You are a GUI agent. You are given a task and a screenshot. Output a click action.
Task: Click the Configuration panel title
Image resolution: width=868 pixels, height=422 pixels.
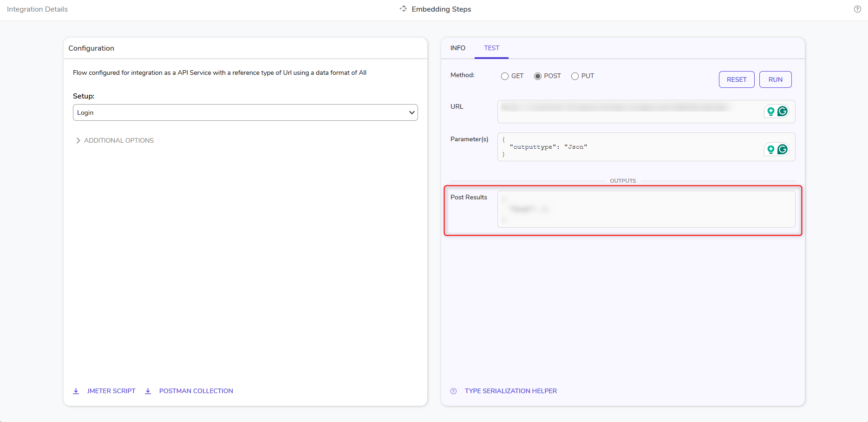click(91, 48)
